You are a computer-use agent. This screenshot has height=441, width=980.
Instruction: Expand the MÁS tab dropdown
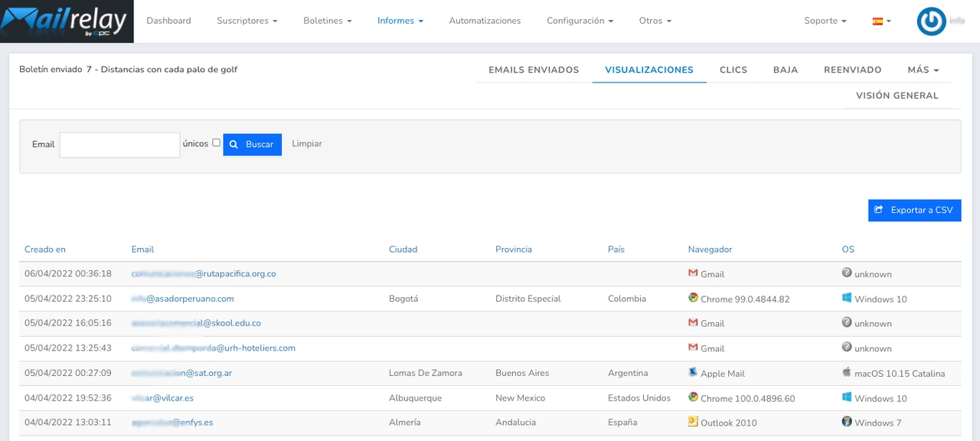coord(923,70)
